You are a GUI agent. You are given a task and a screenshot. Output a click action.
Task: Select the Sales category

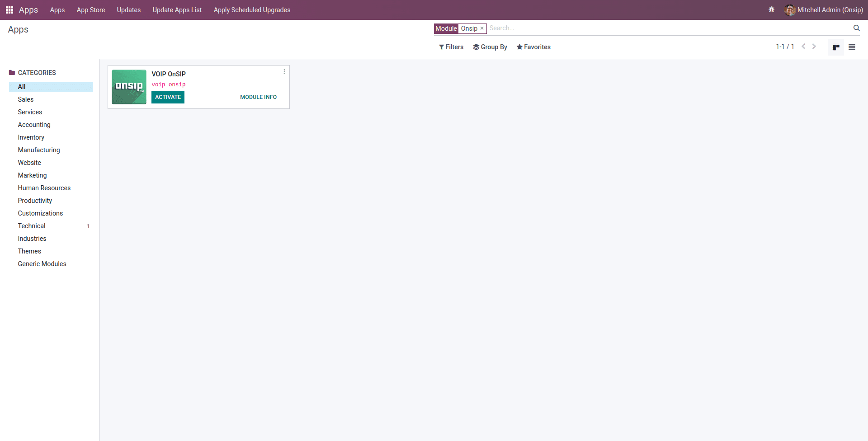click(x=51, y=99)
